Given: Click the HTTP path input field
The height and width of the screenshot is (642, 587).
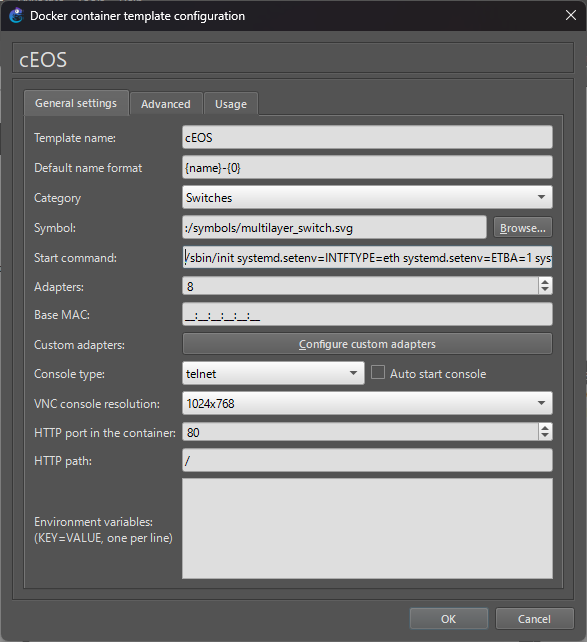Looking at the screenshot, I should (x=367, y=460).
